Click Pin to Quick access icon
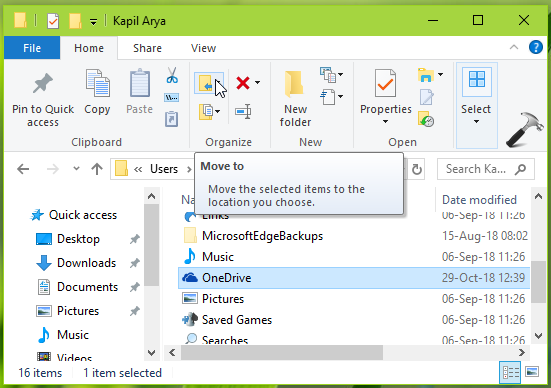Viewport: 551px width, 388px height. point(43,83)
